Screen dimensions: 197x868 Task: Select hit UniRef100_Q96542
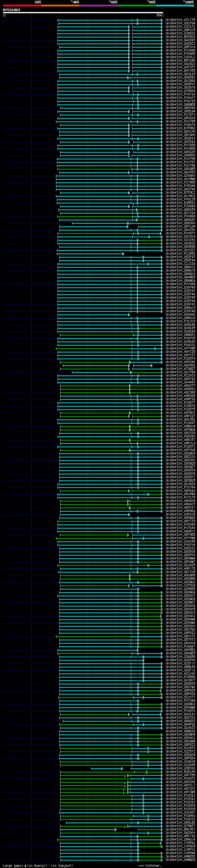(180, 78)
